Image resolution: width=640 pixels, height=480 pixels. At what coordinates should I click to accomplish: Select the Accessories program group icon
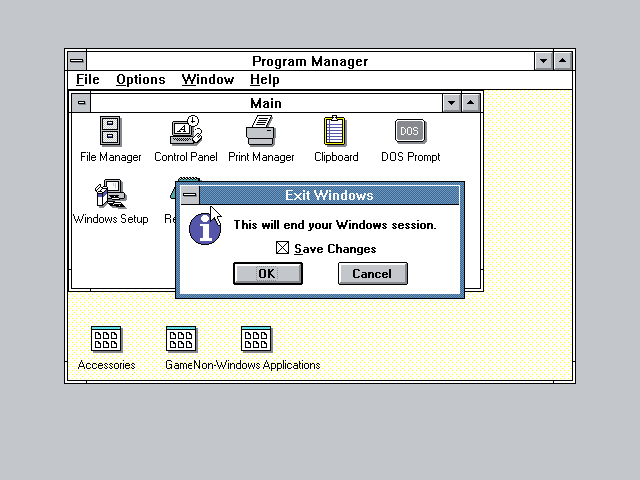click(106, 339)
